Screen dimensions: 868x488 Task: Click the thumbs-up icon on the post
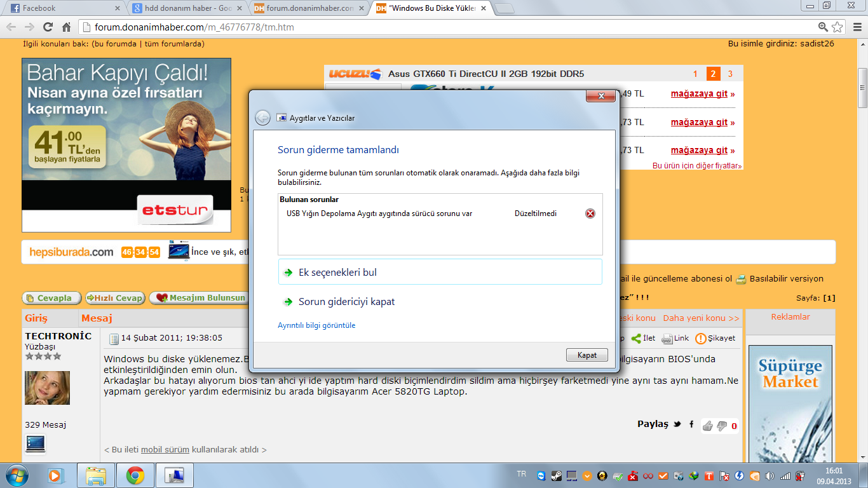[707, 426]
